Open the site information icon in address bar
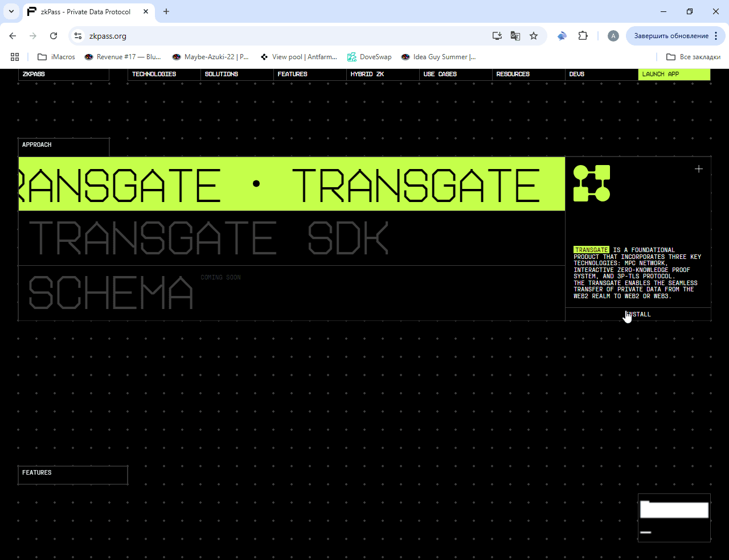The height and width of the screenshot is (560, 729). coord(78,36)
